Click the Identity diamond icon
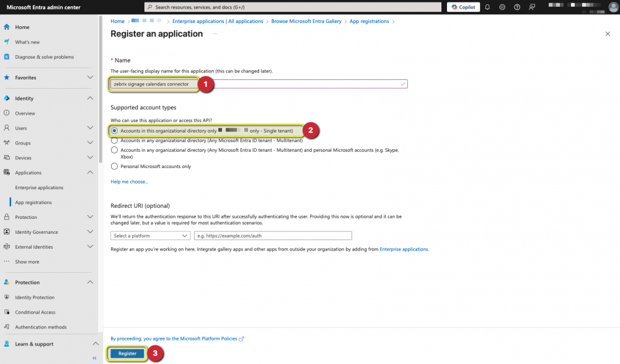The width and height of the screenshot is (620, 364). [x=7, y=98]
